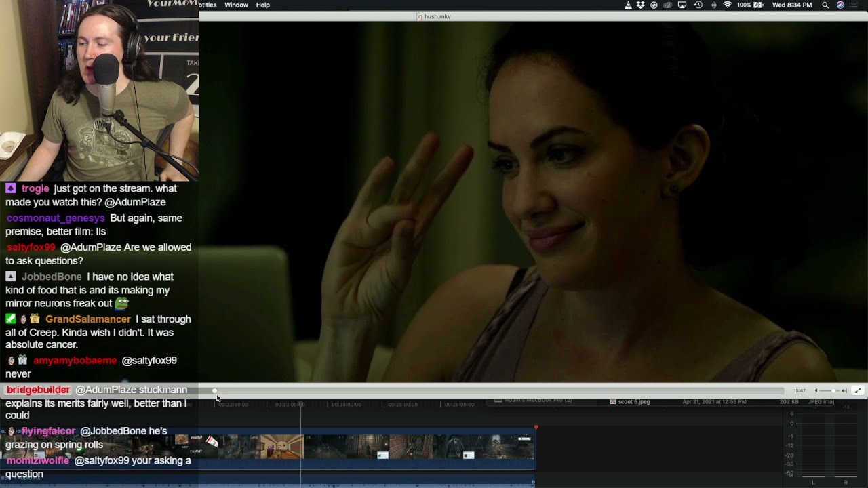Mute audio with the player's speaker icon

click(816, 391)
